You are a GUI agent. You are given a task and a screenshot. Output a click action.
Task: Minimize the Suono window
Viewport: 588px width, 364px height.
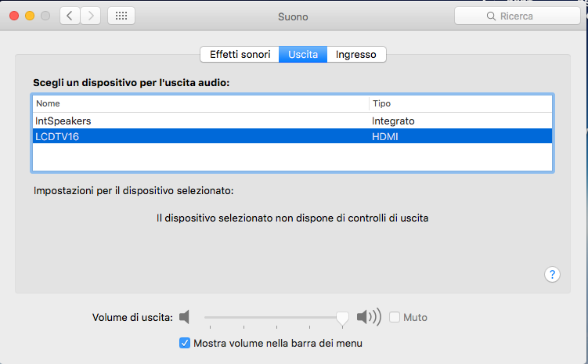point(31,16)
